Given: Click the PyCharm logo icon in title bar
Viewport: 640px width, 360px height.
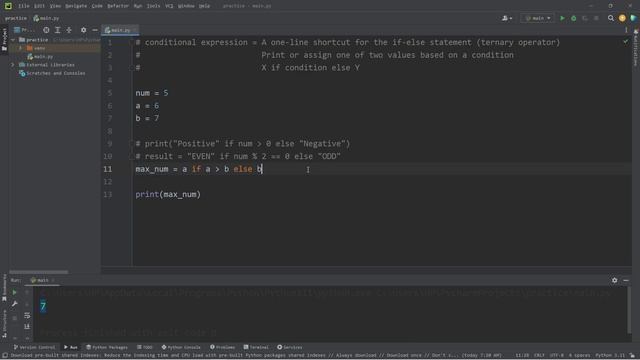Looking at the screenshot, I should click(x=8, y=6).
